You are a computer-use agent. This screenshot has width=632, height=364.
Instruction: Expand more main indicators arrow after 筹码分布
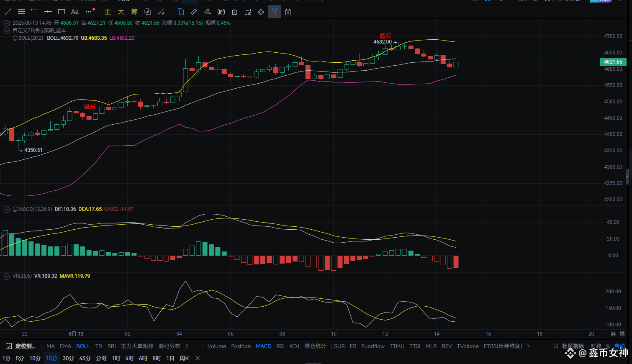point(187,346)
